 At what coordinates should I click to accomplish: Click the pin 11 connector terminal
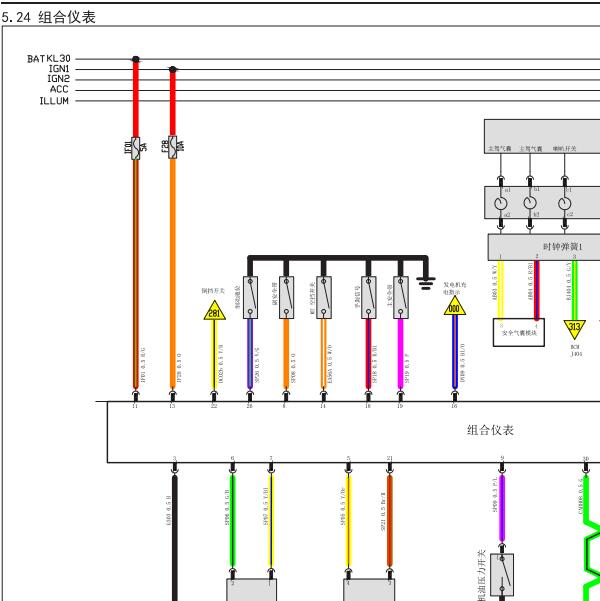135,395
